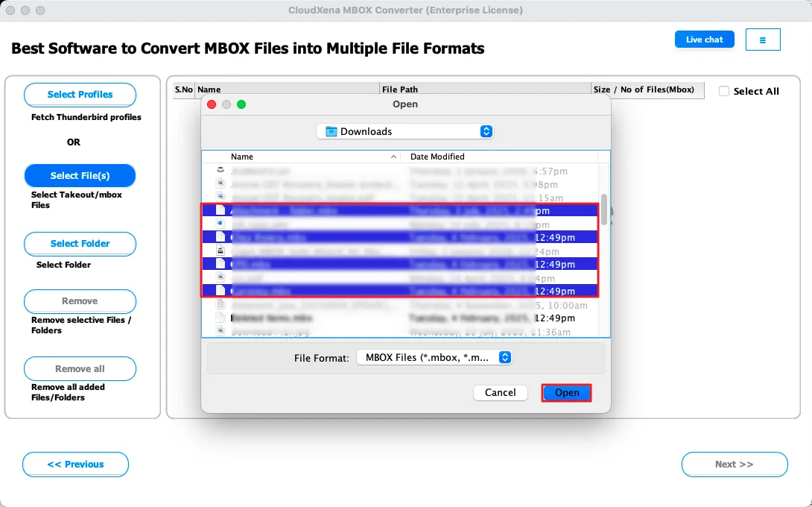Image resolution: width=812 pixels, height=507 pixels.
Task: Click the Downloads folder icon
Action: click(331, 132)
